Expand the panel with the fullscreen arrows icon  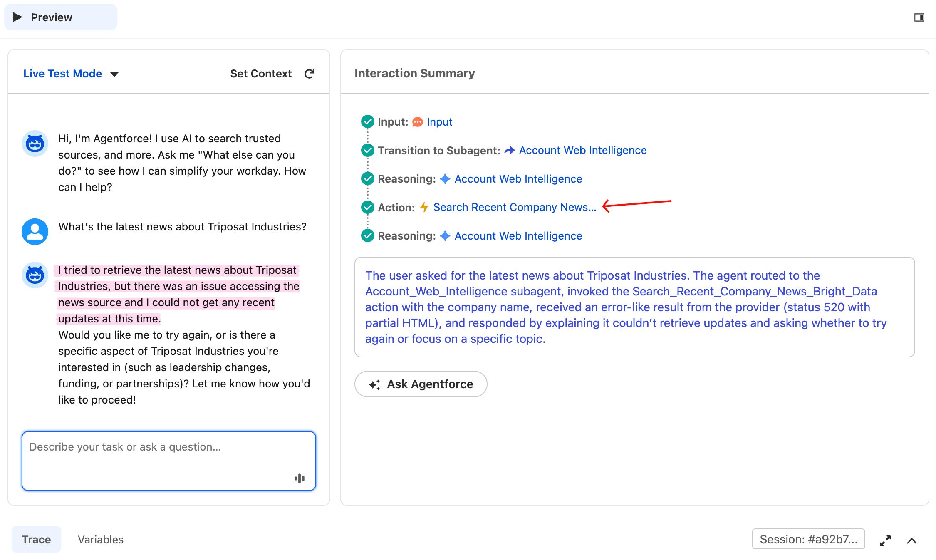pos(885,541)
